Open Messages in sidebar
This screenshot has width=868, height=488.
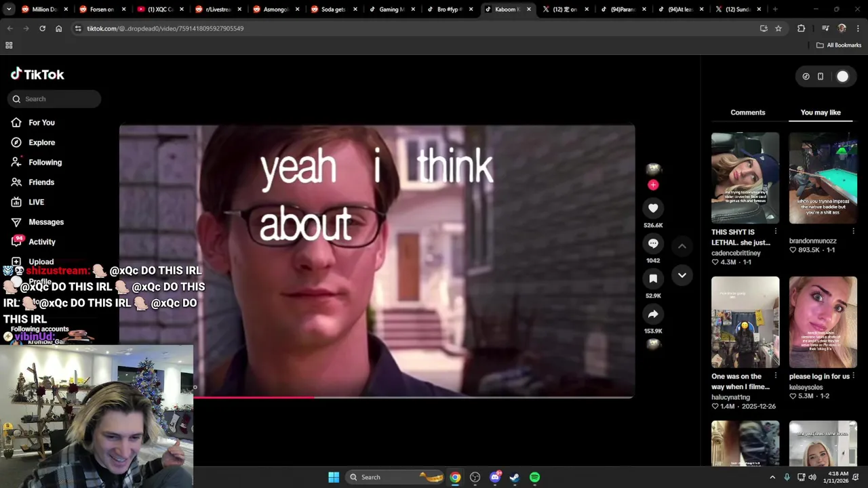coord(45,222)
